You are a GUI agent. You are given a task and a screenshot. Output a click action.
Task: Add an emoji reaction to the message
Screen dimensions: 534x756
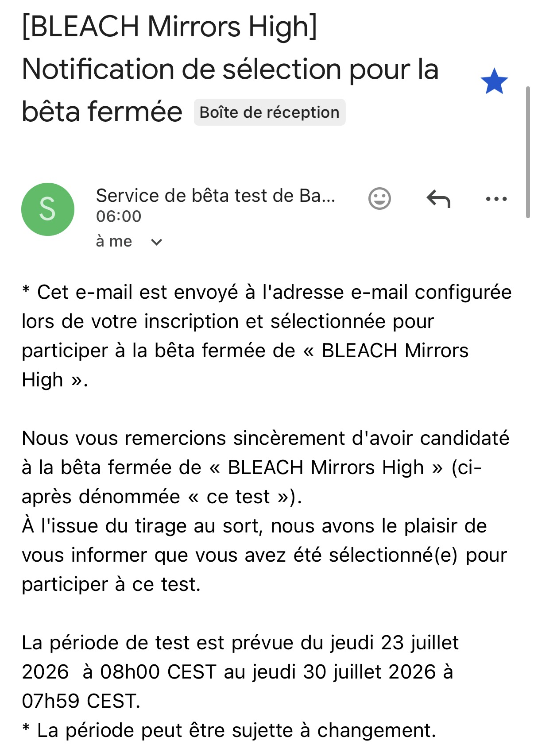pyautogui.click(x=379, y=198)
